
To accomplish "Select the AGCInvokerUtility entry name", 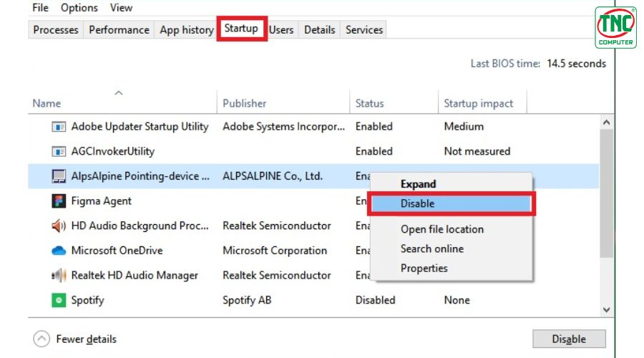I will pos(113,152).
